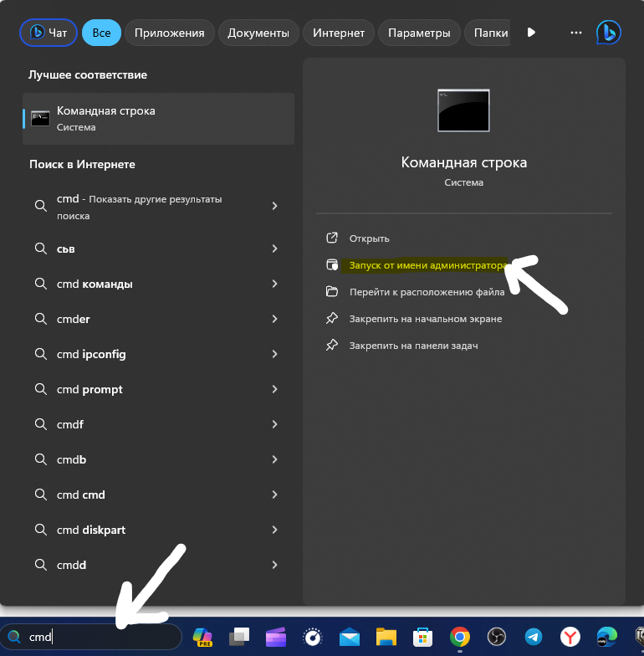644x656 pixels.
Task: Click Запуск от имени администратора
Action: 428,265
